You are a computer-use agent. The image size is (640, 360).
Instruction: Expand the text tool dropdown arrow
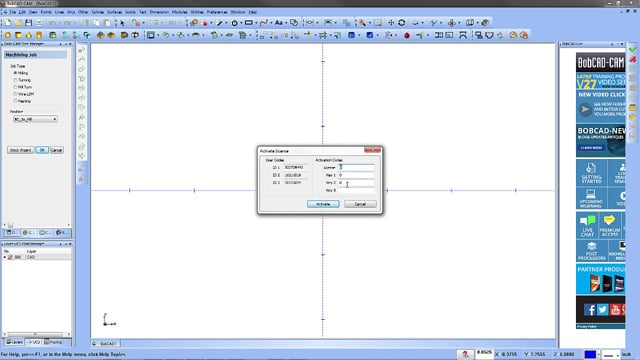point(286,23)
